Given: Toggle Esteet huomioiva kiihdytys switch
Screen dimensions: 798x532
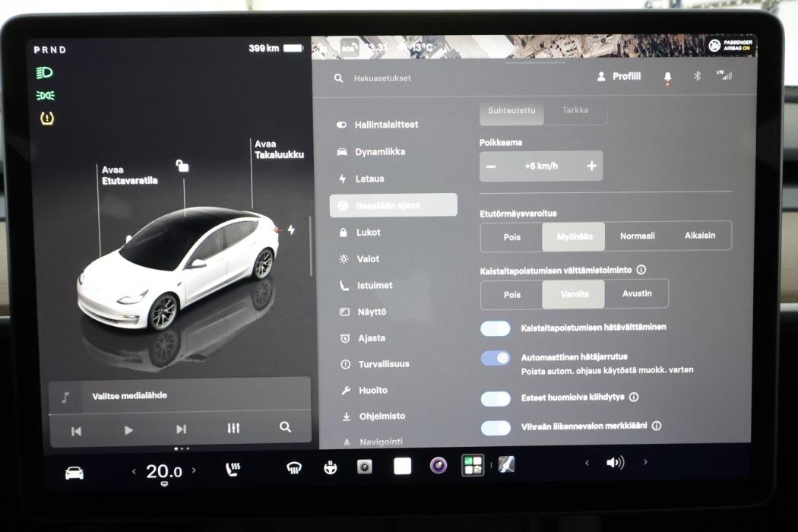Looking at the screenshot, I should (x=496, y=398).
